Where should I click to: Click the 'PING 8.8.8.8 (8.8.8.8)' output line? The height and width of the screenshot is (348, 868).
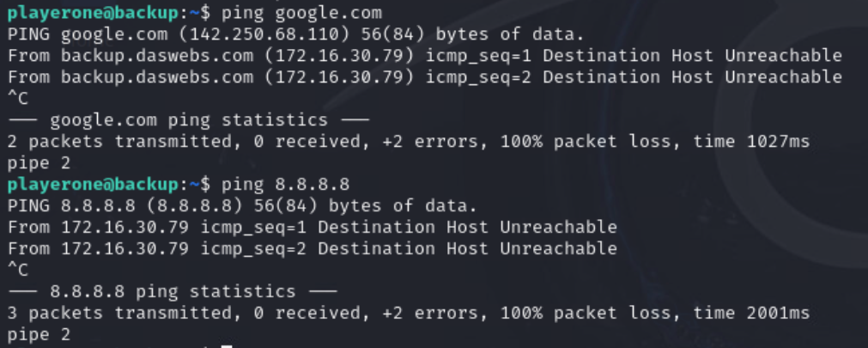coord(125,205)
